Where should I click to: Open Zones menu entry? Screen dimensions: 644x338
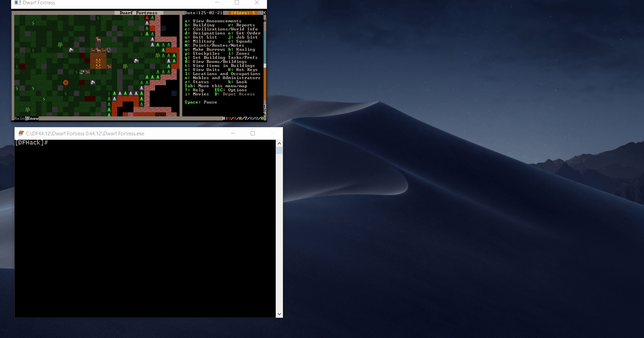pyautogui.click(x=239, y=53)
